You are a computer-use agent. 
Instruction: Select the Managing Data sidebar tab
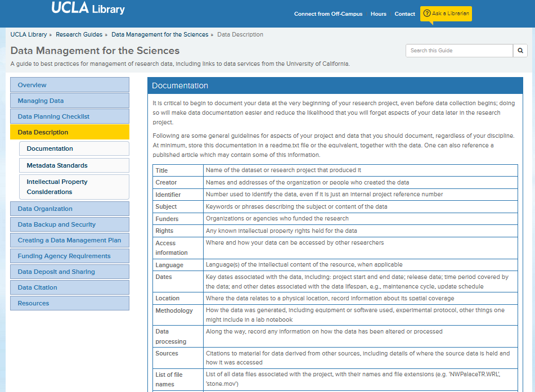click(x=70, y=101)
